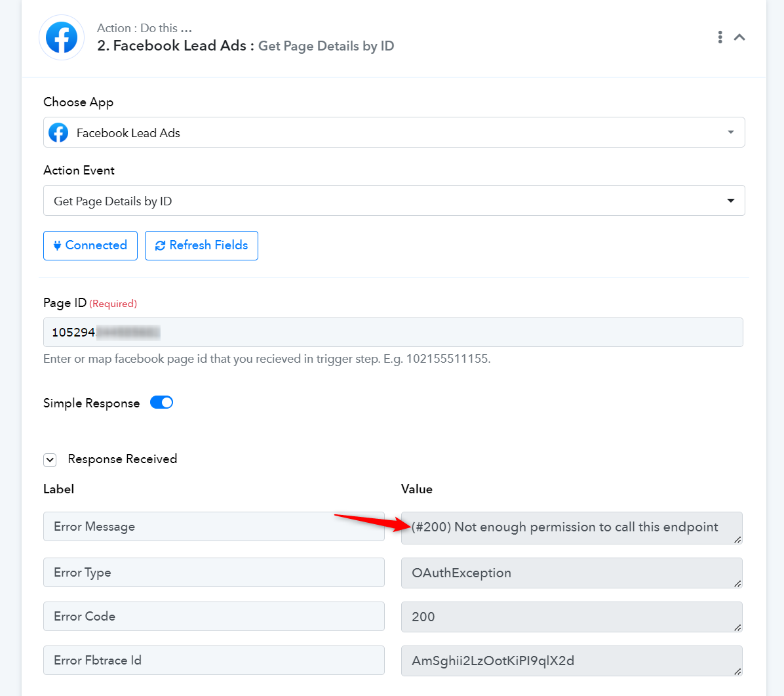The image size is (784, 696).
Task: Click the Value column heading
Action: tap(416, 489)
